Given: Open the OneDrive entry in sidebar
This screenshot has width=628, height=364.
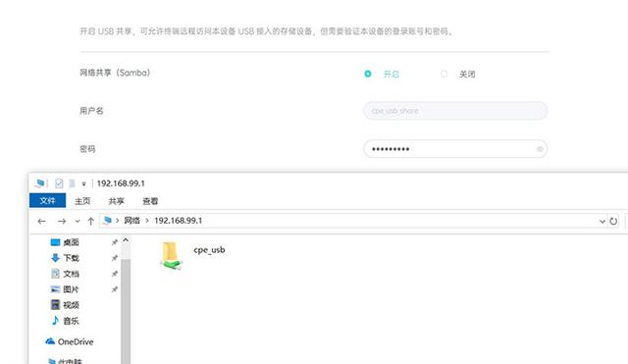Looking at the screenshot, I should pyautogui.click(x=70, y=341).
